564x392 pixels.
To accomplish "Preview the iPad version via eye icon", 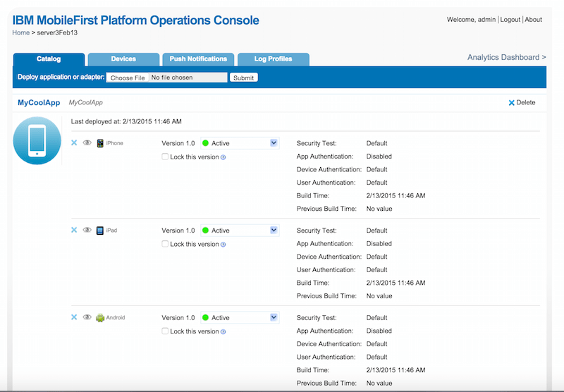I will tap(87, 230).
